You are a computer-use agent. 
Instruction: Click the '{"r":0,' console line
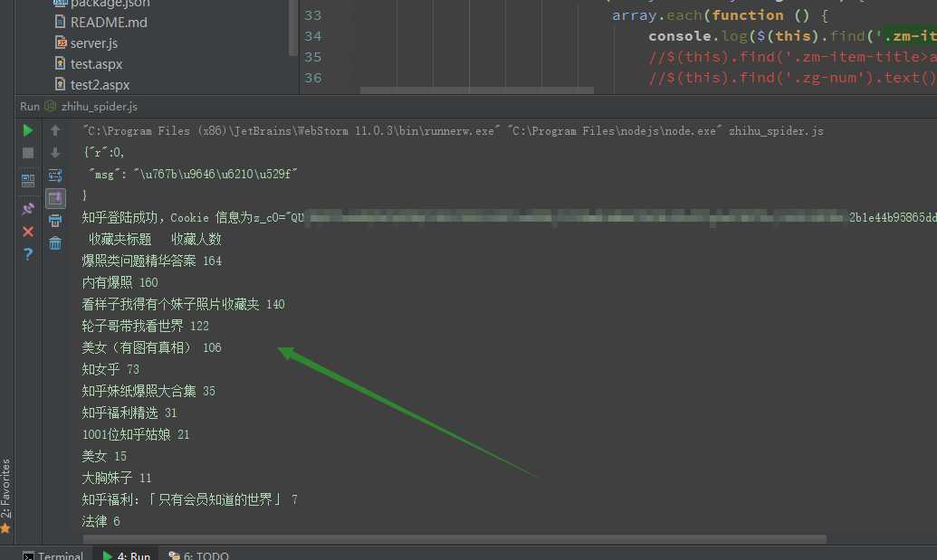point(103,153)
